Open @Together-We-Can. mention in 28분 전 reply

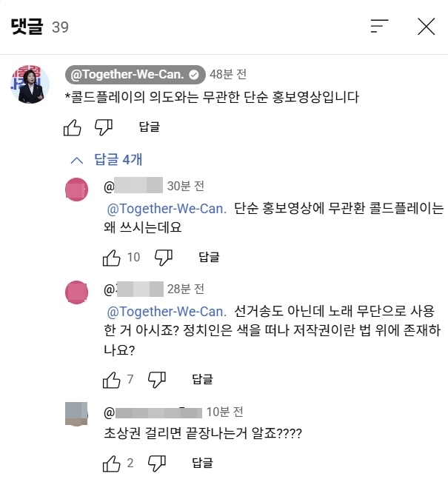click(167, 310)
